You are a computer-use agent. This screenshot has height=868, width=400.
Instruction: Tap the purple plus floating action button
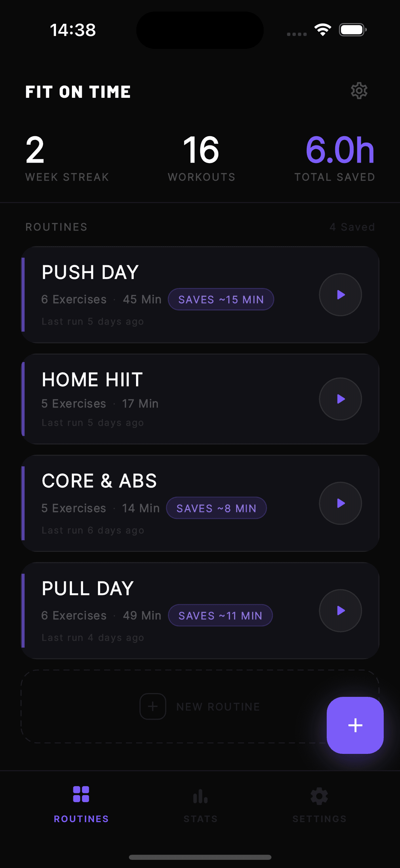[355, 725]
